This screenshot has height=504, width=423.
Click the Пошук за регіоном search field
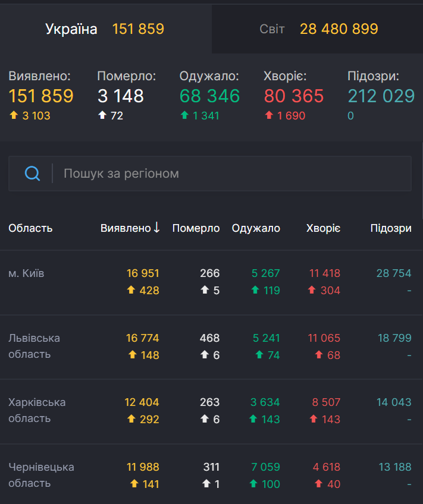pos(232,174)
